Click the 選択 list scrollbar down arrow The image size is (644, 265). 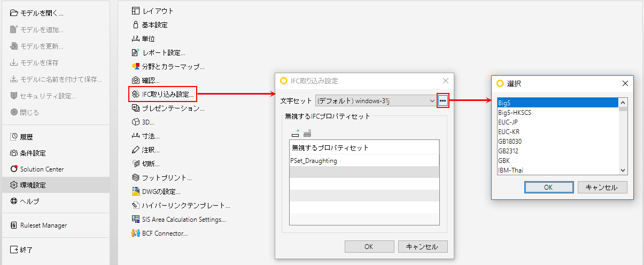click(x=623, y=170)
